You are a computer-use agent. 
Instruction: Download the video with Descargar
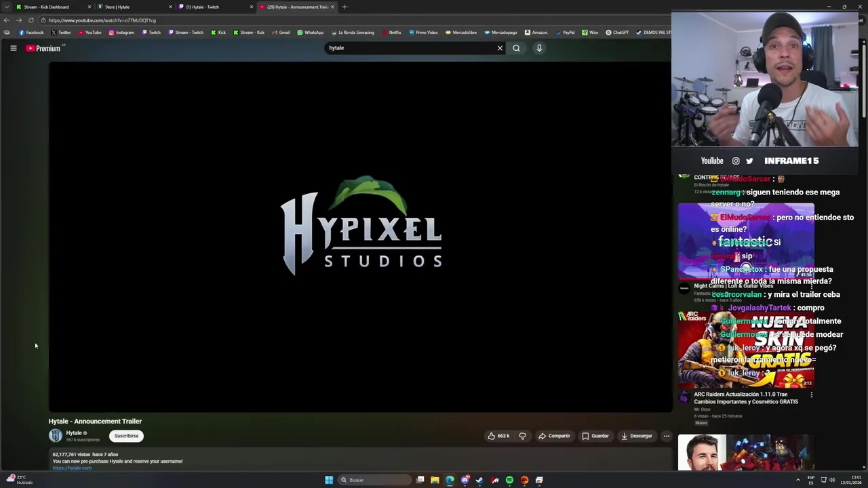click(637, 436)
